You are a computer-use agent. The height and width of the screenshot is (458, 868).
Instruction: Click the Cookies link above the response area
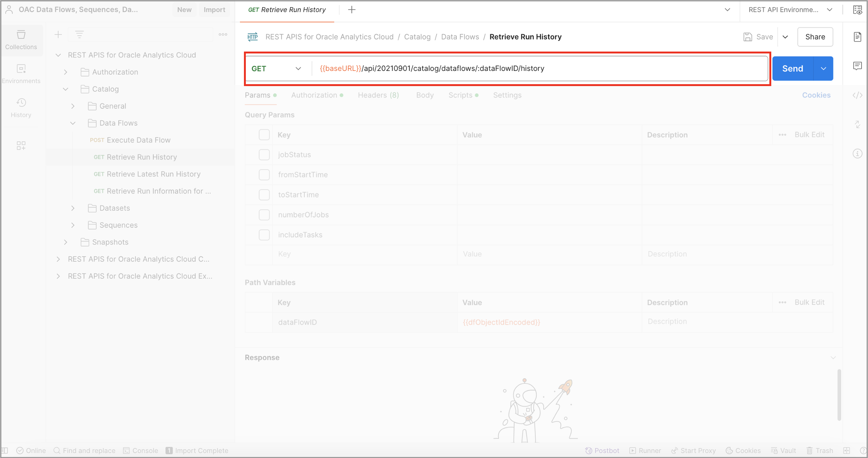[816, 95]
